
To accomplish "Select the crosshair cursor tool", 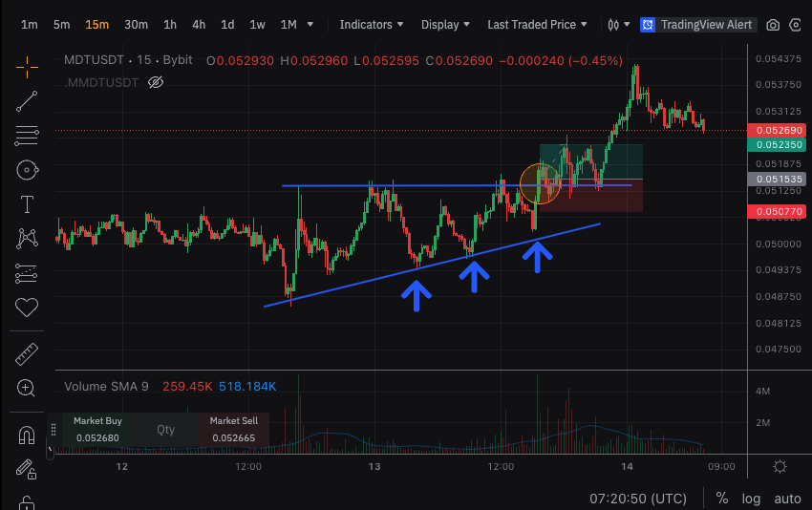I will point(27,67).
